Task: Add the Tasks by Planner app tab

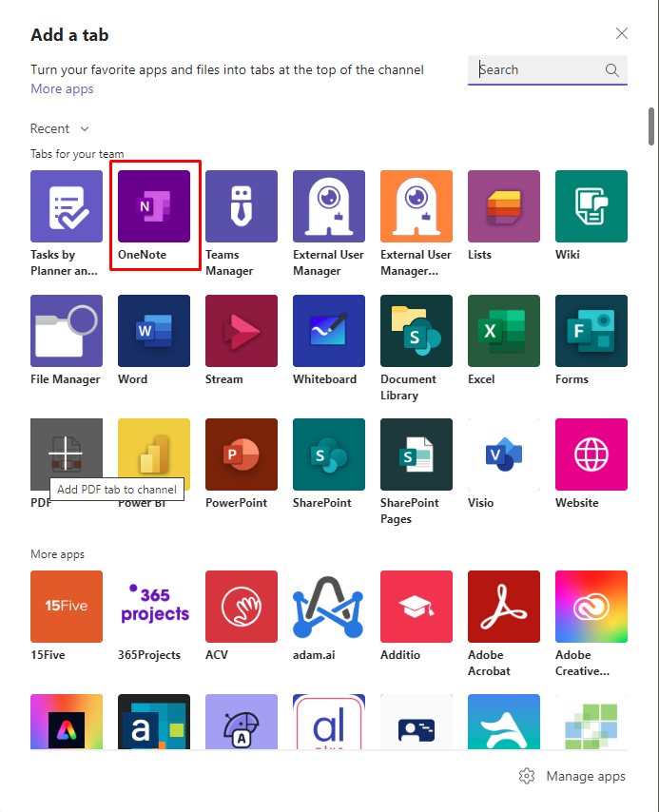Action: pos(67,206)
